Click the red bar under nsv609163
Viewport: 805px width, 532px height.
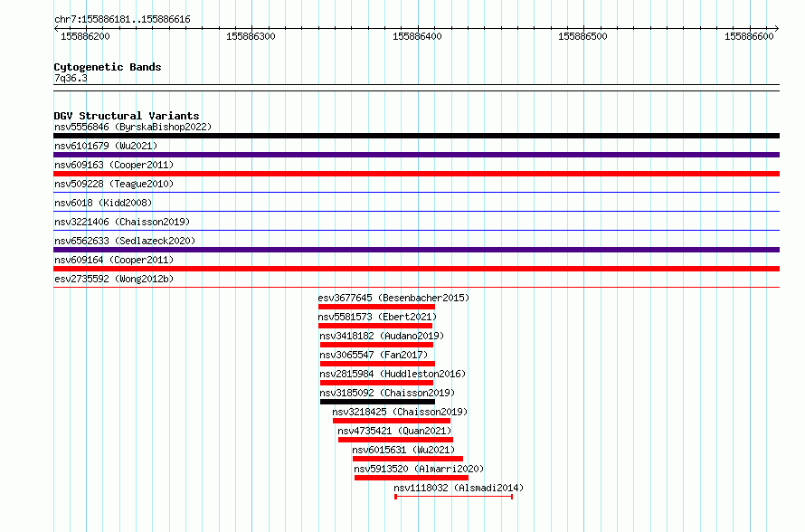[x=416, y=174]
